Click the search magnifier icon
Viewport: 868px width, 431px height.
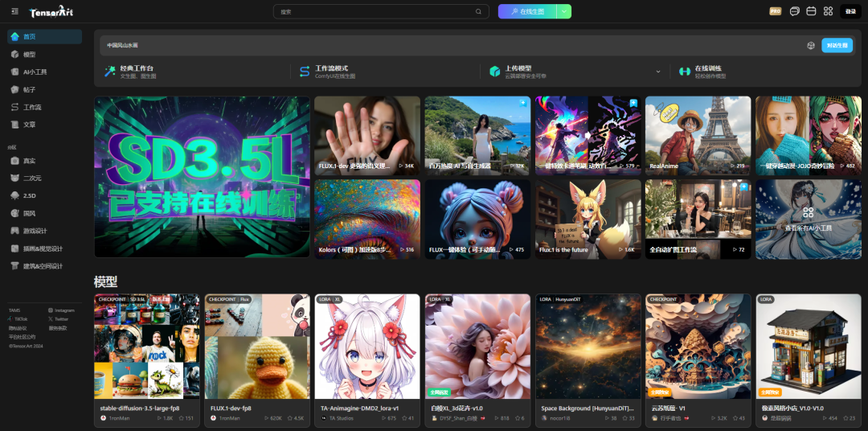coord(478,11)
